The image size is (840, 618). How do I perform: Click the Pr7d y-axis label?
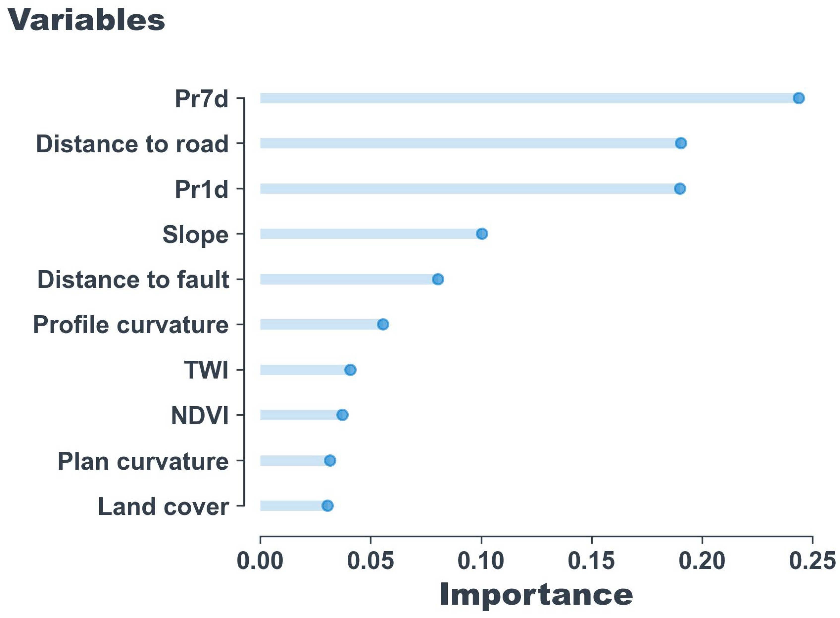(x=202, y=99)
